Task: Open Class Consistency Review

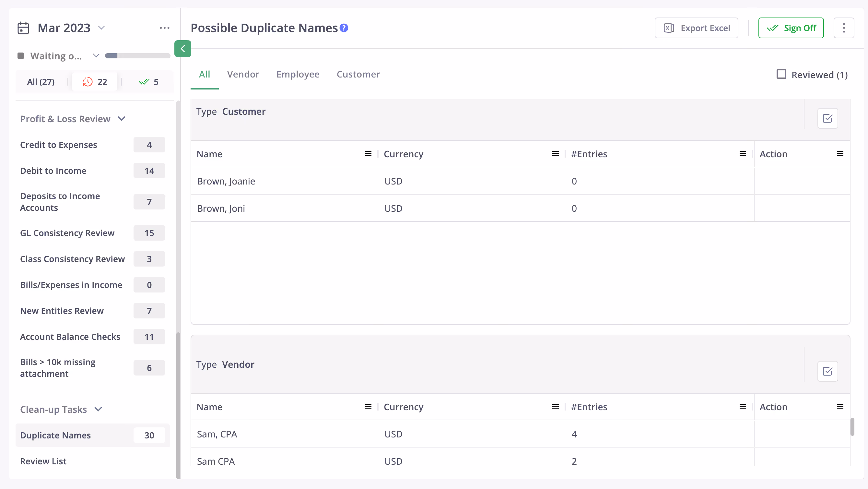Action: tap(93, 259)
